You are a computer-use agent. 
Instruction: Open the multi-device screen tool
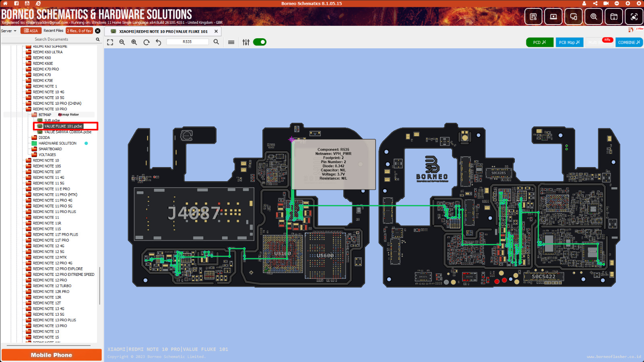(574, 17)
